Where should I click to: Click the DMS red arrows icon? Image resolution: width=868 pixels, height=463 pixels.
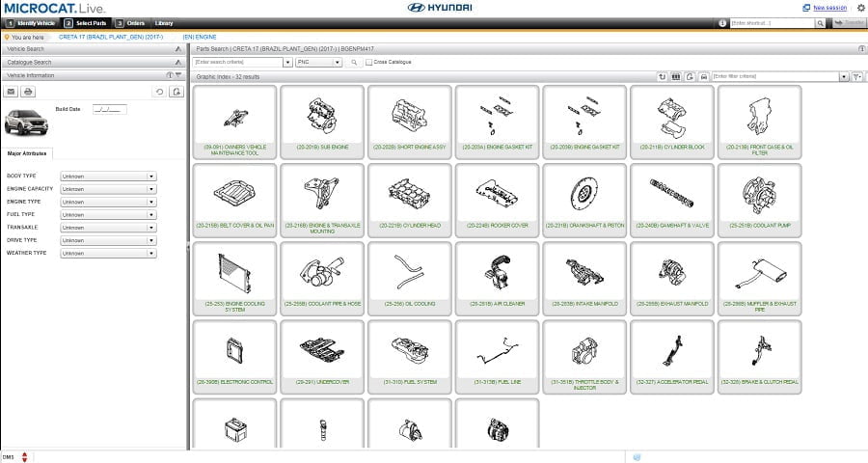(x=24, y=457)
